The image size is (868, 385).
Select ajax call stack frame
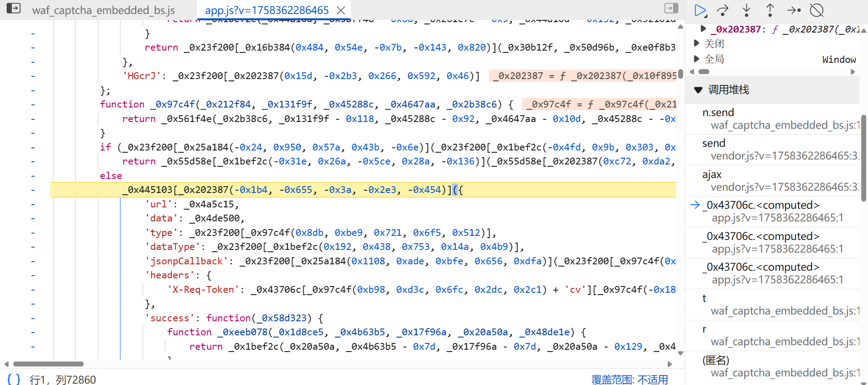(x=773, y=180)
